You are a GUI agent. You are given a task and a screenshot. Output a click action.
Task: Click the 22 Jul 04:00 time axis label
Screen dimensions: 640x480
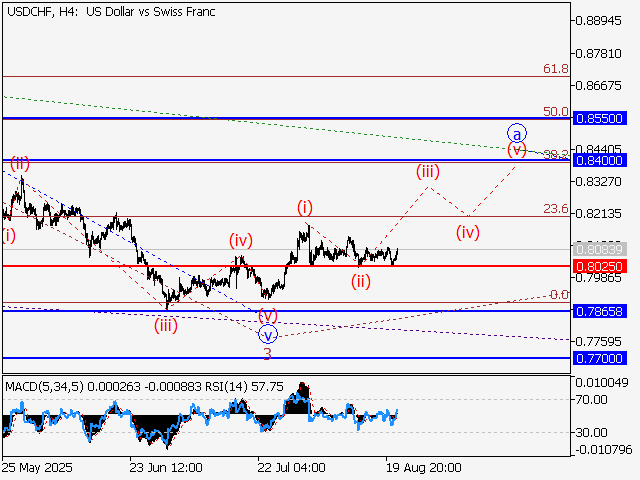tap(291, 467)
